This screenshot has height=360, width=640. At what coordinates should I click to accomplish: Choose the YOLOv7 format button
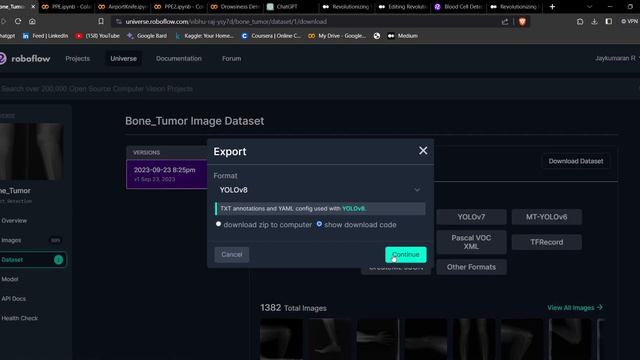click(471, 217)
